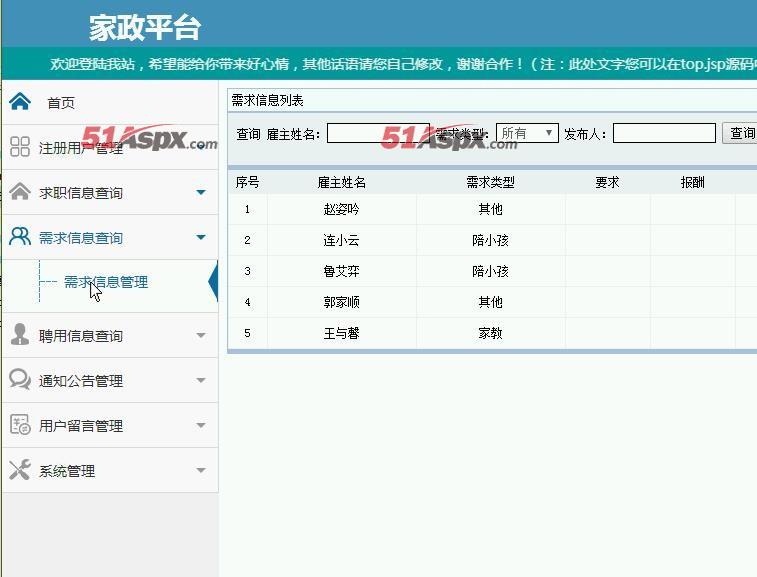Click 陪小孩 in the 连小云 row
The width and height of the screenshot is (757, 577).
click(490, 240)
